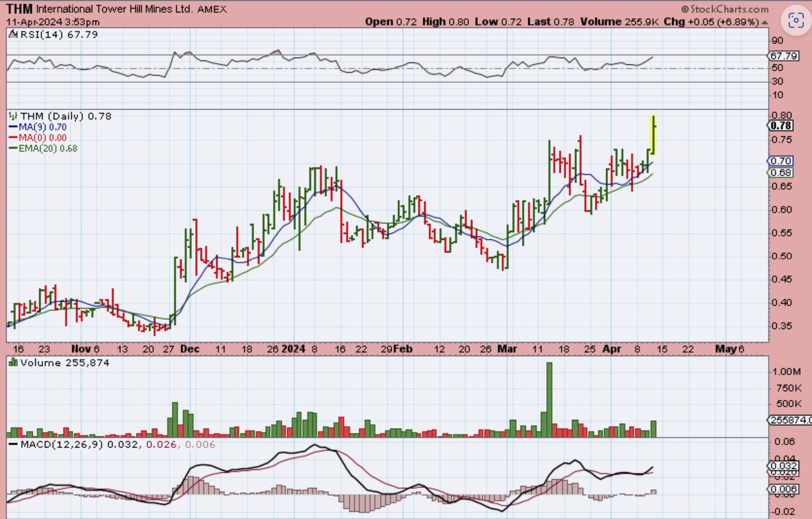This screenshot has height=519, width=812.
Task: Click the image scan icon in corner
Action: tap(795, 20)
